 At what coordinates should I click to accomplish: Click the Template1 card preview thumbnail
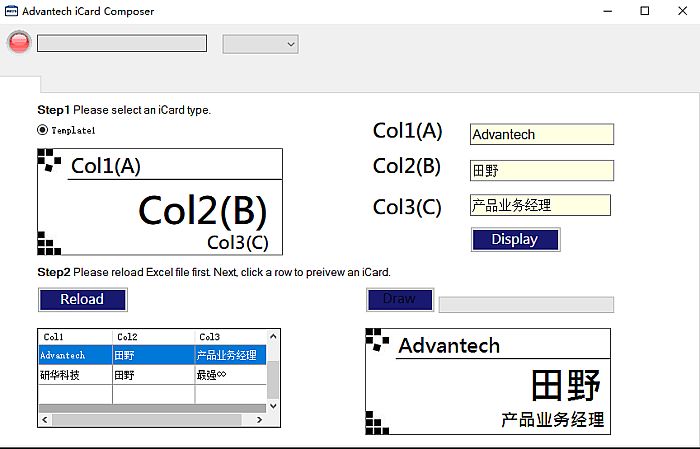point(160,202)
